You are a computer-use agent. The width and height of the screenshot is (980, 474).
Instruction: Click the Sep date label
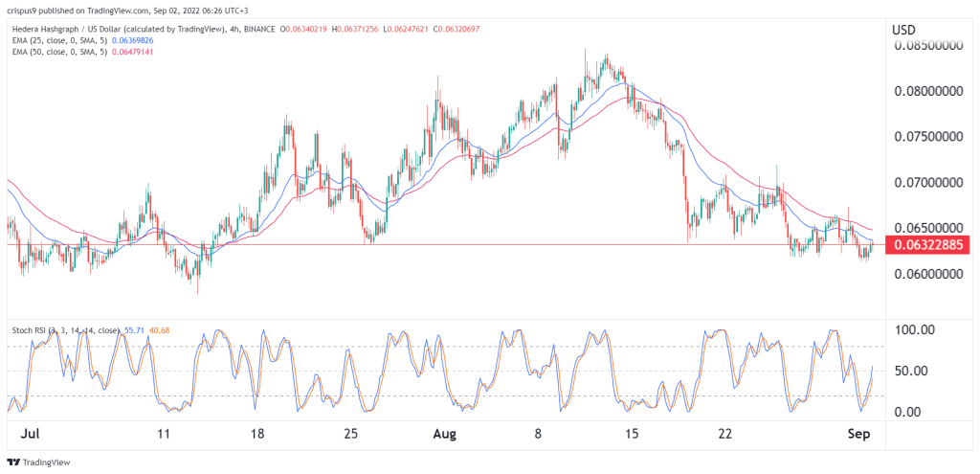coord(858,433)
